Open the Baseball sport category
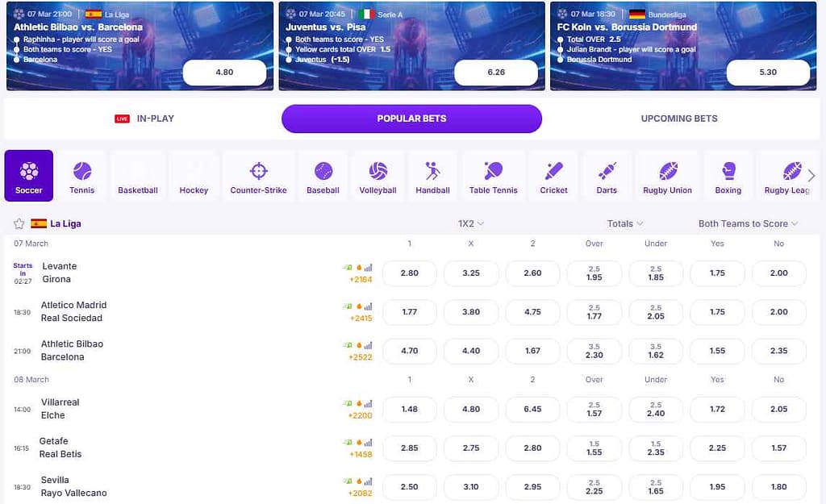Screen dimensions: 826x504 click(323, 176)
